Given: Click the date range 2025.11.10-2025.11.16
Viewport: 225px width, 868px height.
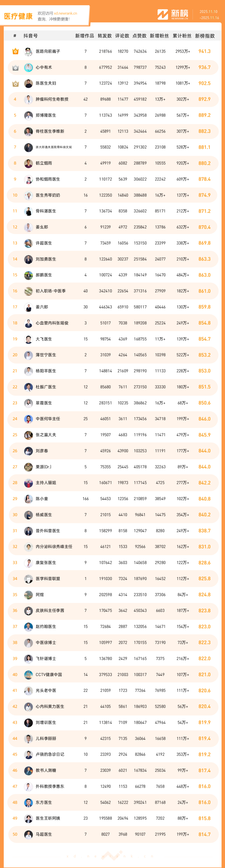Looking at the screenshot, I should tap(209, 15).
